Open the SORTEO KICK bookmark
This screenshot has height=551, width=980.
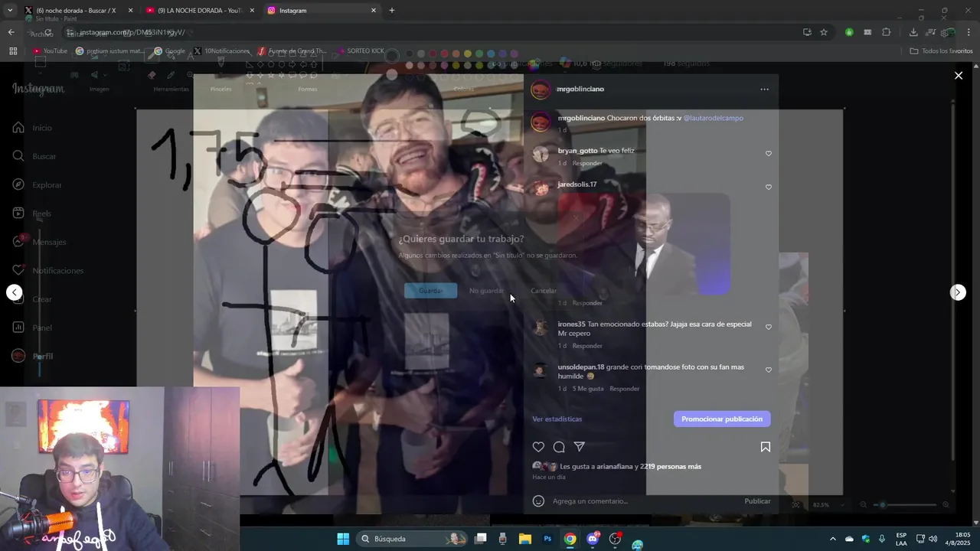pyautogui.click(x=360, y=51)
